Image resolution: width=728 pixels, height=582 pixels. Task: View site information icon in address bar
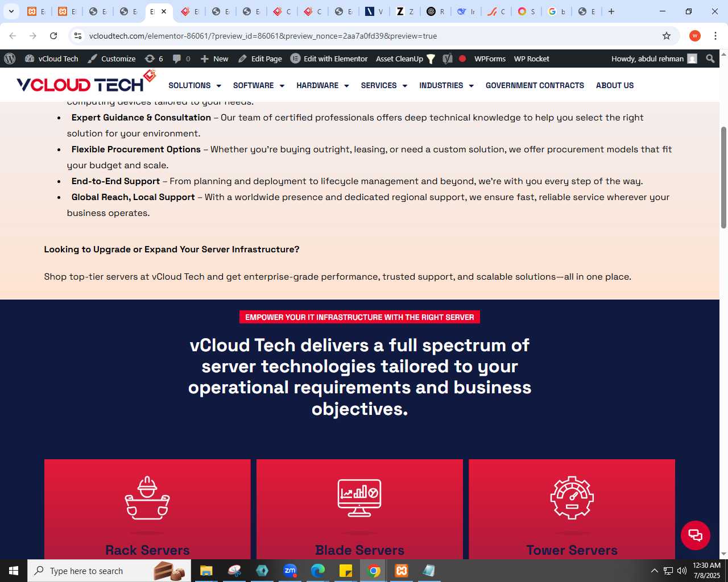pos(78,36)
